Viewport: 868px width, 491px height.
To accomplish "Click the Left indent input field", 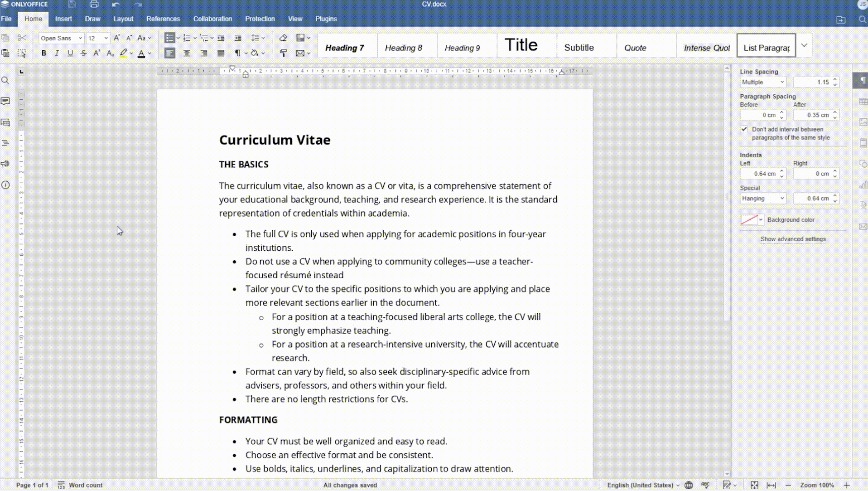I will (x=760, y=174).
